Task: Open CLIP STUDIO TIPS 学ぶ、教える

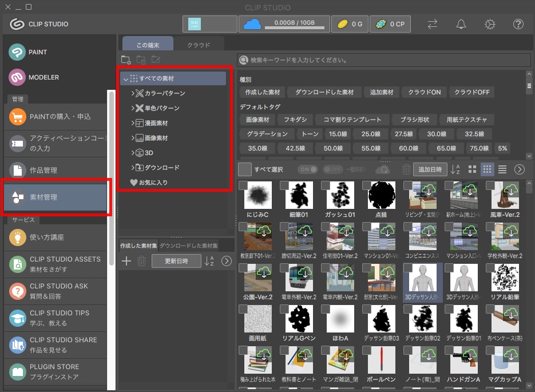Action: tap(56, 318)
